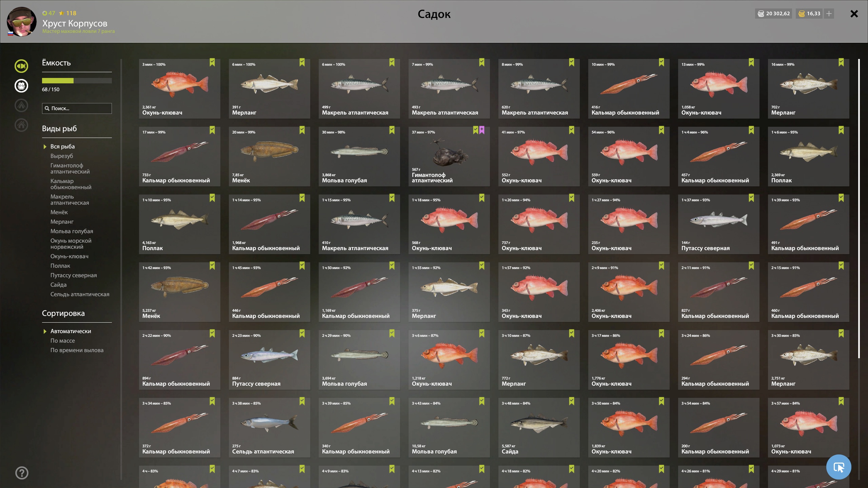This screenshot has width=868, height=488.
Task: Click the silver coins balance 20 302,62
Action: point(774,14)
